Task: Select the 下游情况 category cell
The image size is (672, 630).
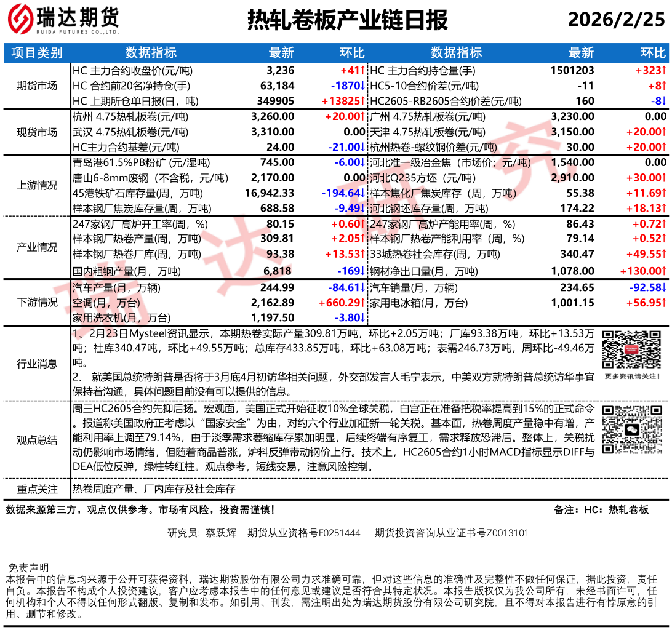Action: pyautogui.click(x=37, y=302)
